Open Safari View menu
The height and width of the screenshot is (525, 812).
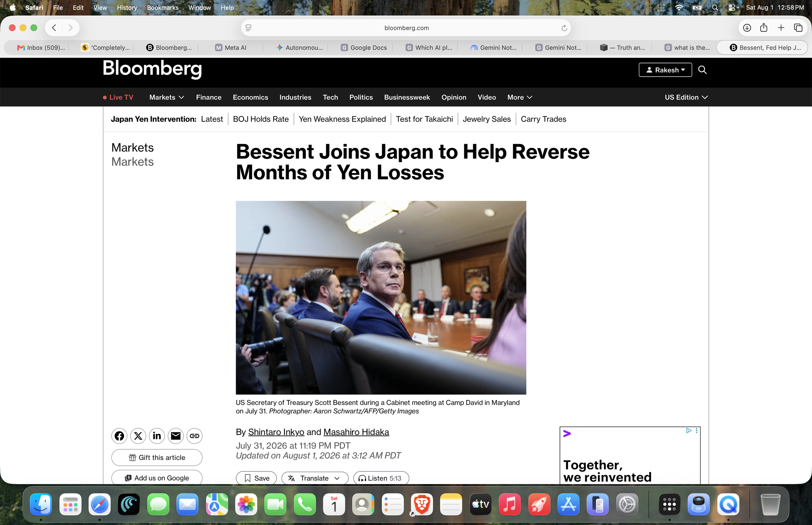pyautogui.click(x=100, y=7)
